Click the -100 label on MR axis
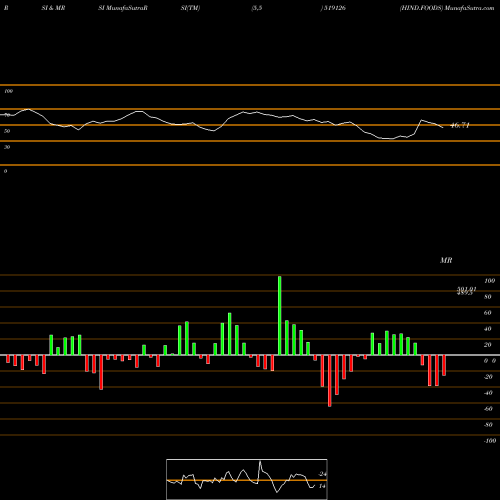Viewport: 500px width, 500px height. (489, 441)
